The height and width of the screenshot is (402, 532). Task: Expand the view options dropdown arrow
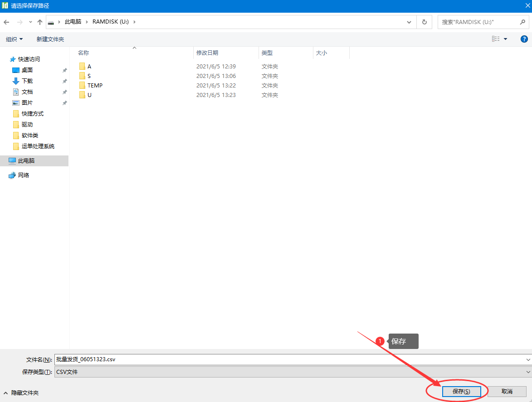(506, 39)
